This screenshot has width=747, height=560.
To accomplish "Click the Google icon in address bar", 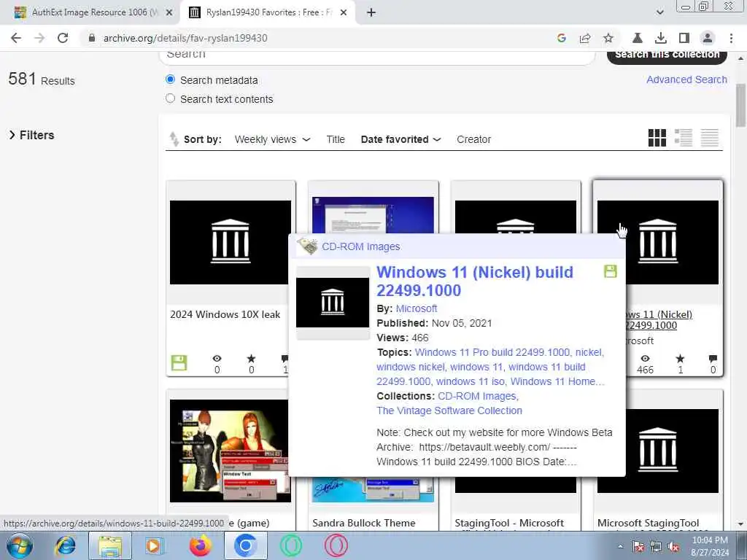I will pyautogui.click(x=561, y=38).
